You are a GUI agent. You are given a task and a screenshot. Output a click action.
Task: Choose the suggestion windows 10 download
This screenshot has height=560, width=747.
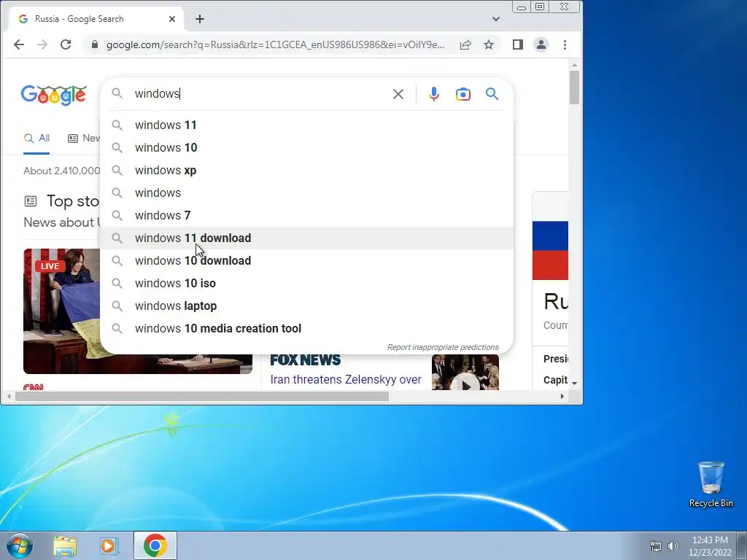307,260
